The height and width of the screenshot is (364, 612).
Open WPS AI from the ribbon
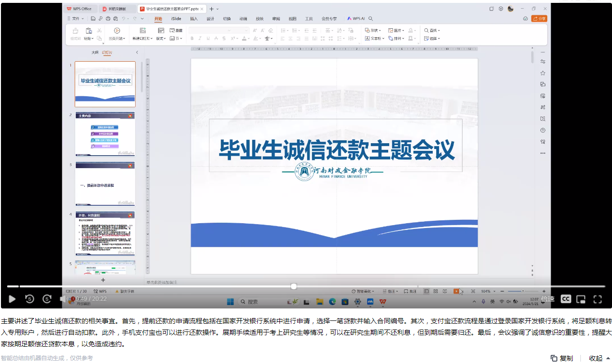pos(356,19)
